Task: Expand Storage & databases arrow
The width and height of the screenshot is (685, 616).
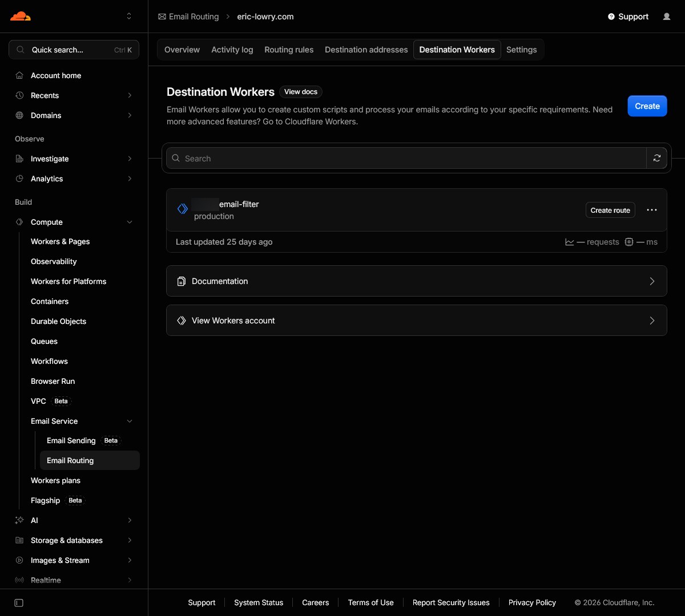Action: [130, 540]
